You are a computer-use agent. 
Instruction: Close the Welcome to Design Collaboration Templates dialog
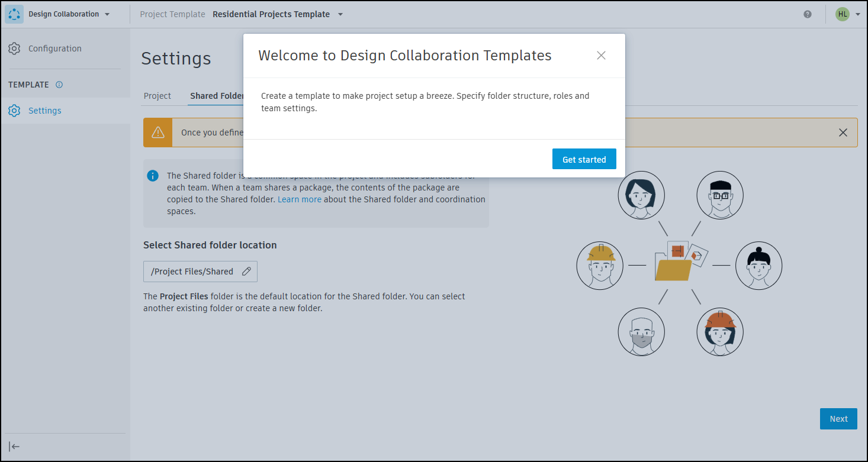(x=601, y=56)
